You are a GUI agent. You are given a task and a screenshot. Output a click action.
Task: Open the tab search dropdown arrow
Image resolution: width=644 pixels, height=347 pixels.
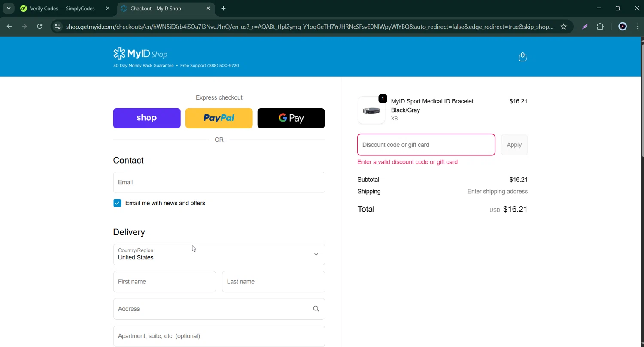[x=9, y=8]
